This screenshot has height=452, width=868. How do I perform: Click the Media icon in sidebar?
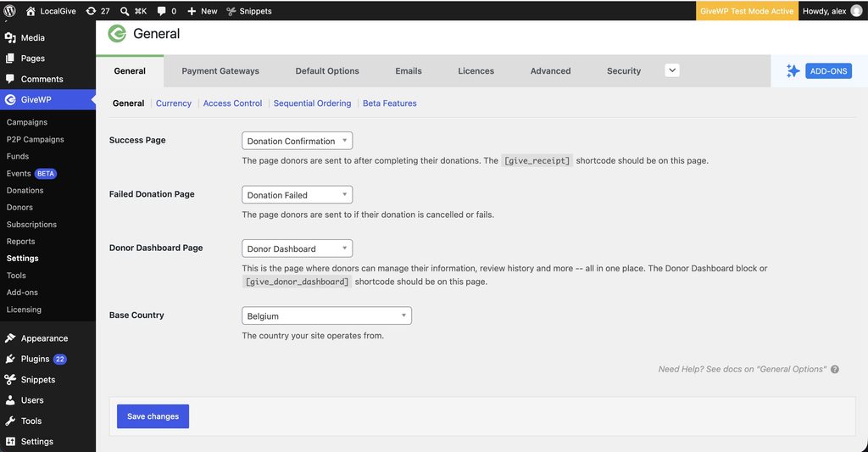[10, 37]
